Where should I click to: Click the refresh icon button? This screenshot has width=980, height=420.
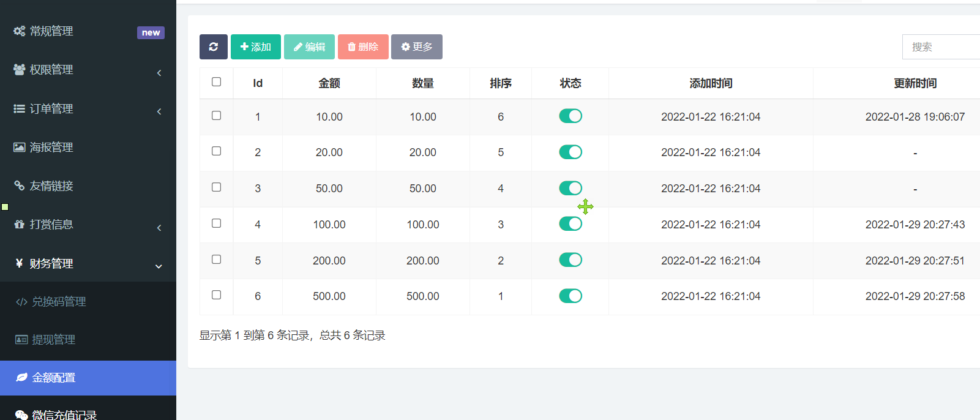coord(213,47)
